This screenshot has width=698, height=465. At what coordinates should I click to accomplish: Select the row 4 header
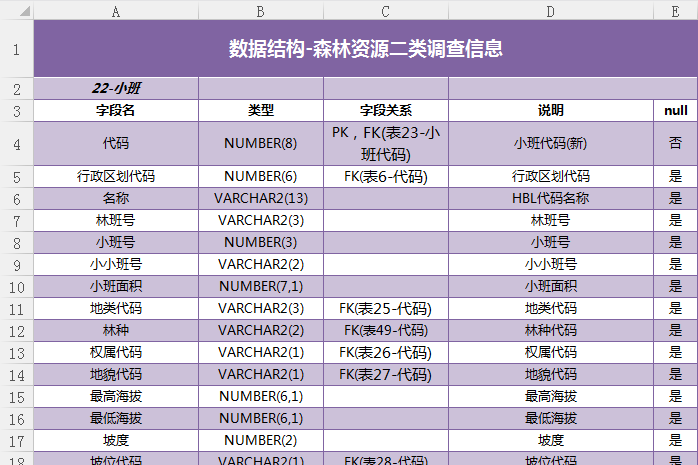point(16,144)
